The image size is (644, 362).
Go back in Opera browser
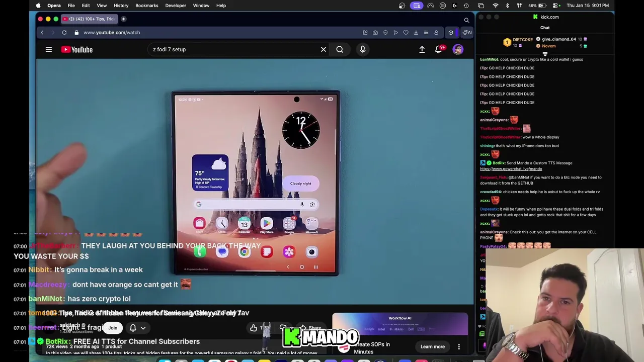[42, 32]
